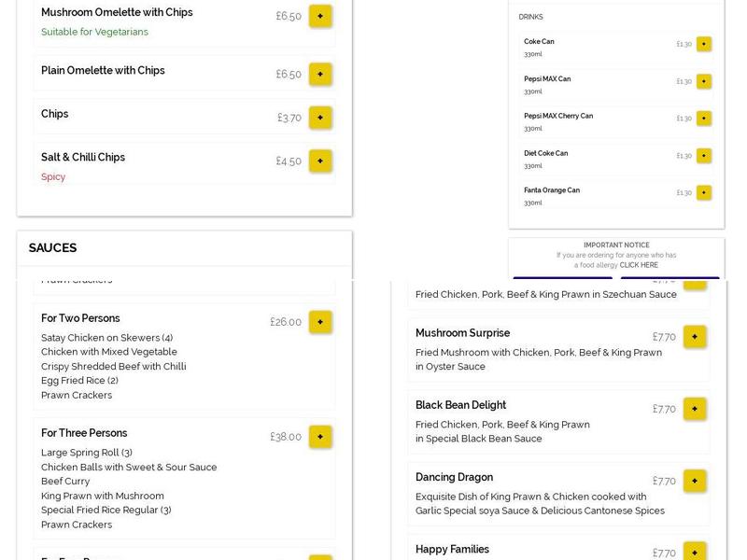Add Chips to the basket
747x560 pixels.
point(320,118)
